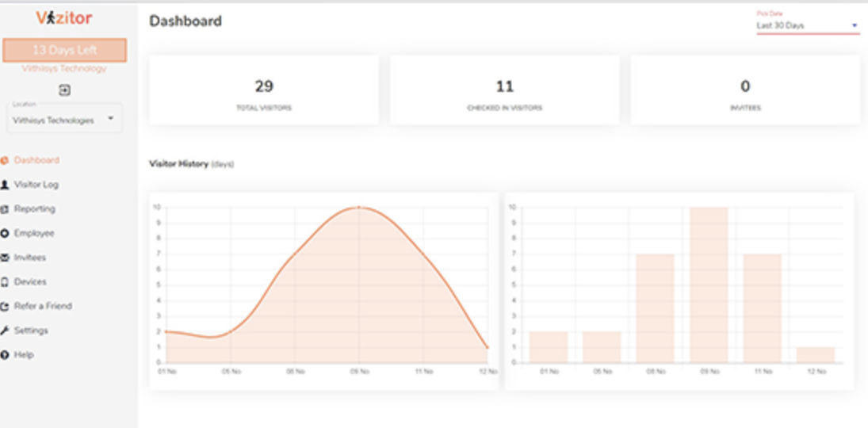Click the Vizitor logo
The height and width of the screenshot is (428, 868).
[x=64, y=18]
